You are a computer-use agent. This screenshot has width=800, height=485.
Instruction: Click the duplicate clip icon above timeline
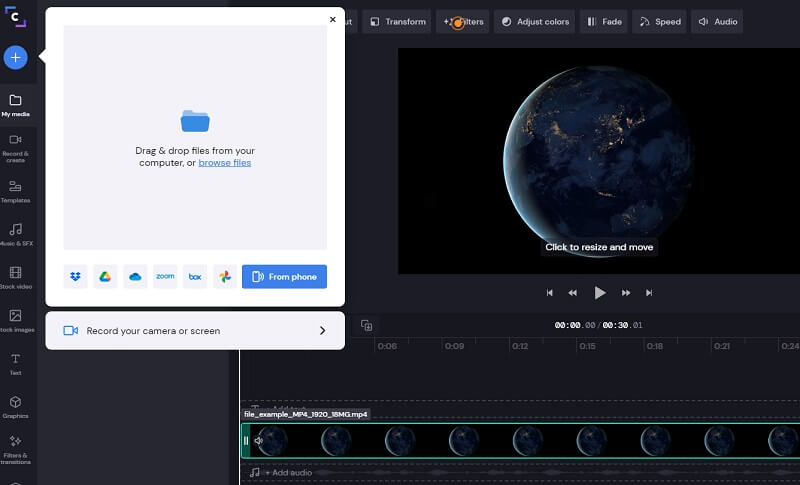click(x=366, y=325)
